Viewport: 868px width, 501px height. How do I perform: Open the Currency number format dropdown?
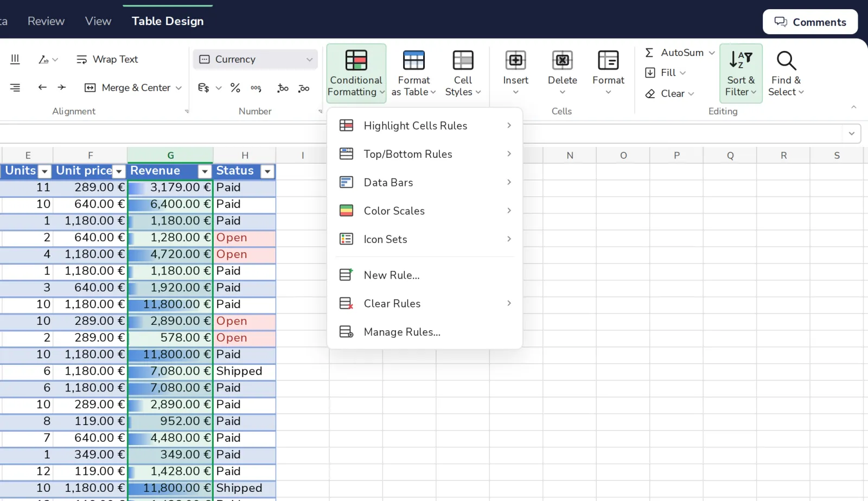tap(255, 59)
